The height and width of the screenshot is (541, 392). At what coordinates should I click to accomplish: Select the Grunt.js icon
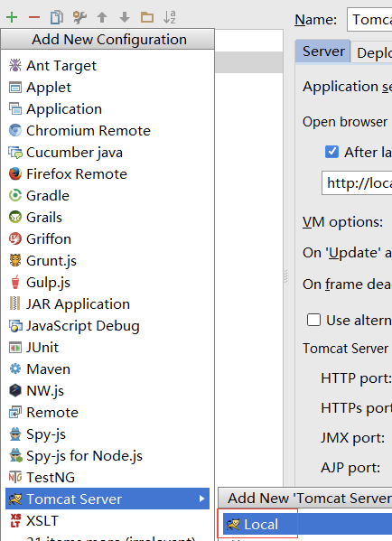(x=15, y=260)
